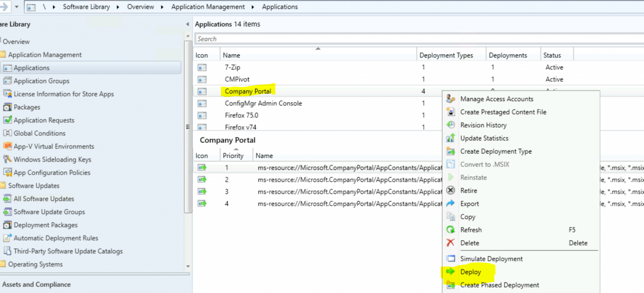Click the Create Deployment Type icon
The height and width of the screenshot is (293, 644).
pos(451,151)
